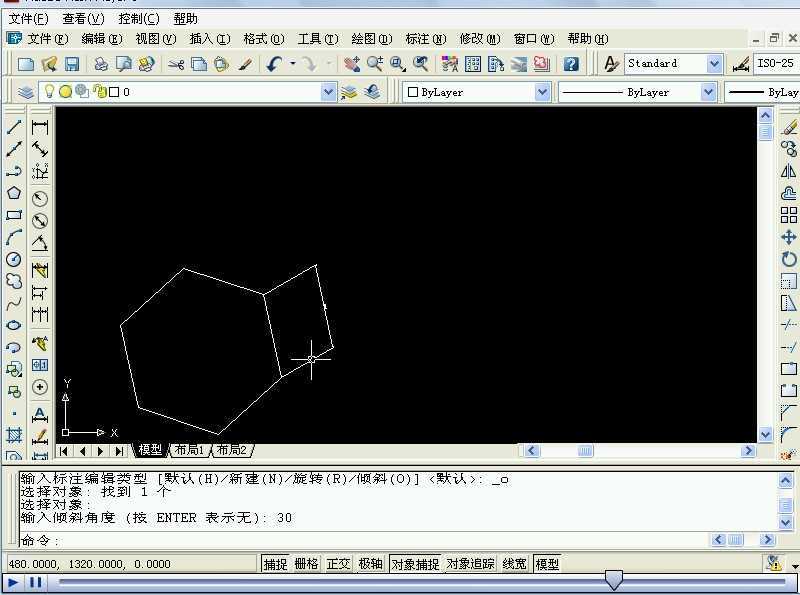Select the Mirror modify tool
800x595 pixels.
tap(789, 171)
